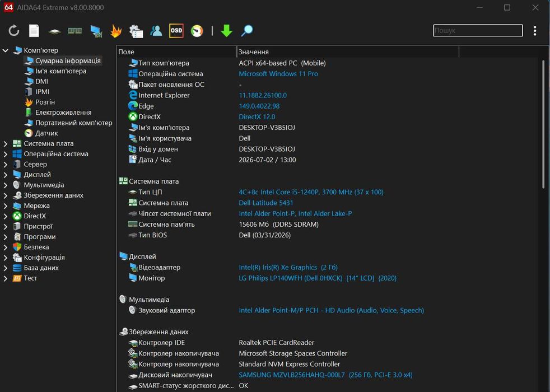The height and width of the screenshot is (392, 550).
Task: Expand the Дисплей tree node
Action: pos(5,175)
